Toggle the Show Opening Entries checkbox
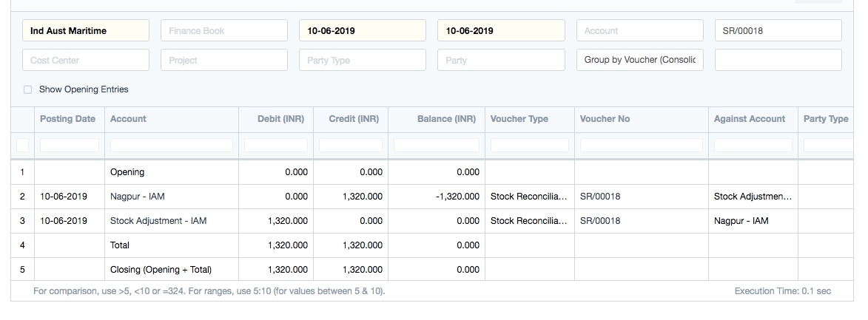Image resolution: width=868 pixels, height=320 pixels. tap(28, 89)
